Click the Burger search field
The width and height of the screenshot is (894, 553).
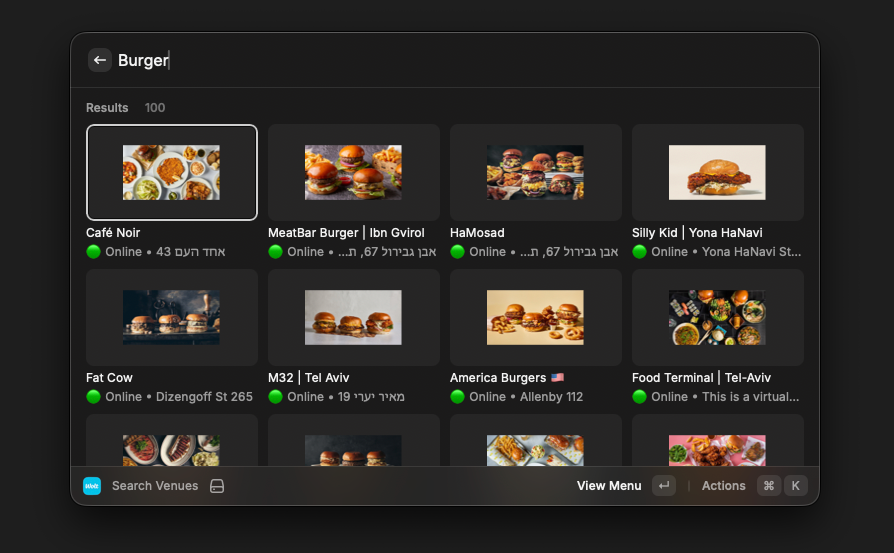pyautogui.click(x=400, y=60)
